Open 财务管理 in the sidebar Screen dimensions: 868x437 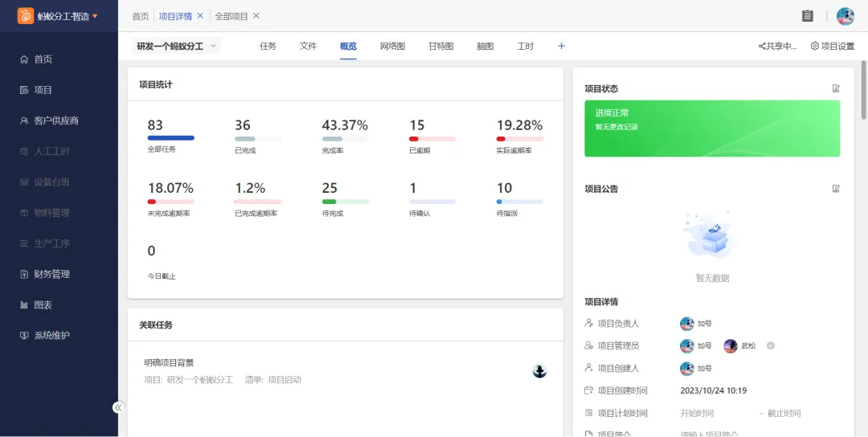pyautogui.click(x=51, y=274)
